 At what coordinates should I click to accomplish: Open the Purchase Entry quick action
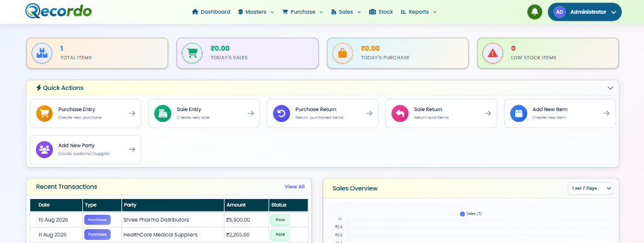[x=86, y=114]
